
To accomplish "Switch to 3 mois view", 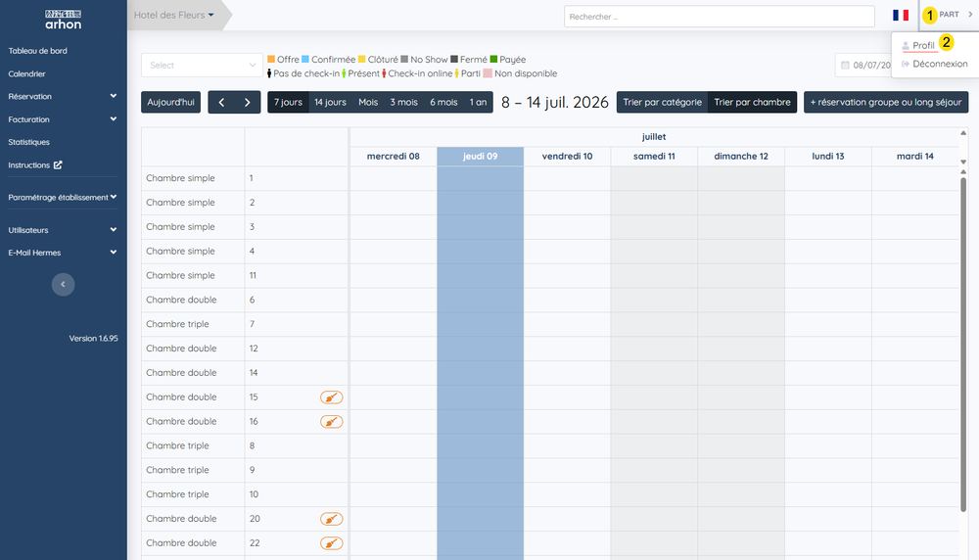I will tap(404, 103).
